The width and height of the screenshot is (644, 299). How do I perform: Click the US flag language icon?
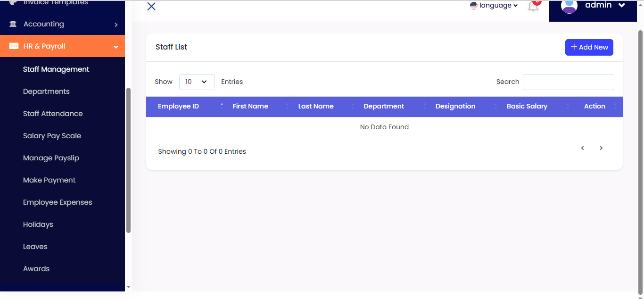474,6
